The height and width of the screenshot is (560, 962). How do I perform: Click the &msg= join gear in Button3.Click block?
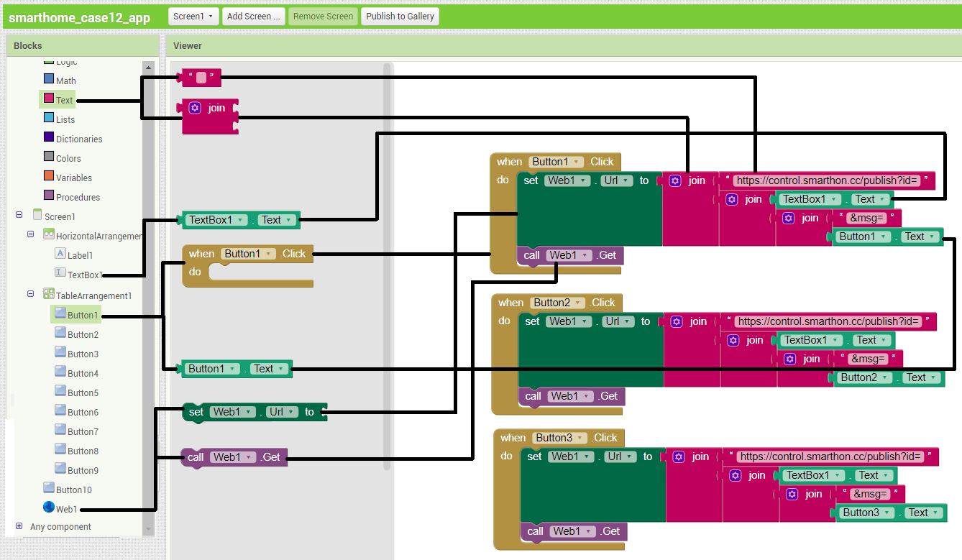coord(792,494)
